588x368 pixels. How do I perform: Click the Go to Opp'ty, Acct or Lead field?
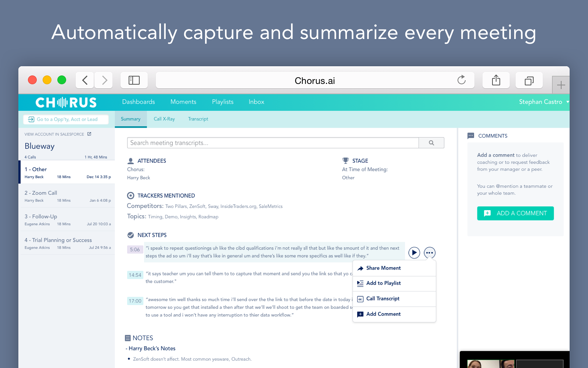tap(66, 119)
